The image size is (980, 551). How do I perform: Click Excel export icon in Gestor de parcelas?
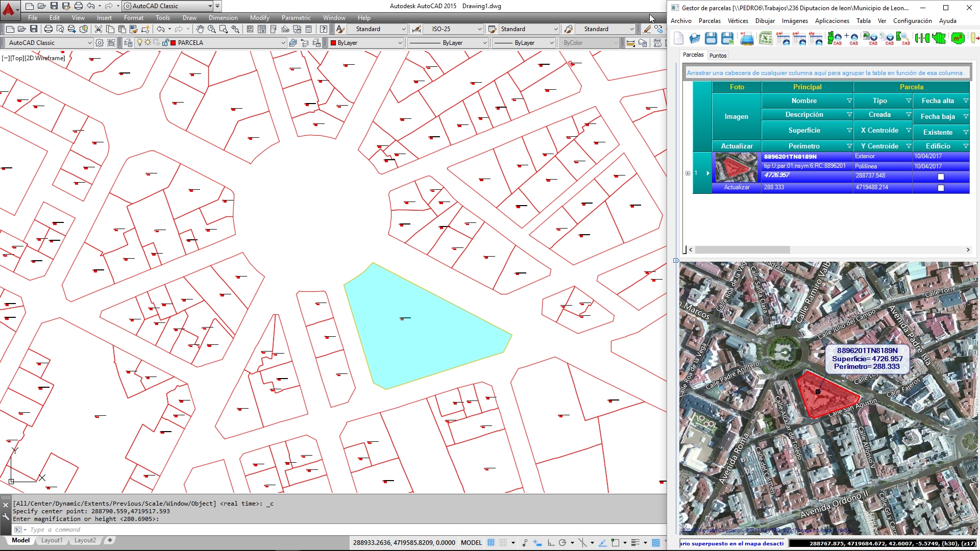click(766, 38)
